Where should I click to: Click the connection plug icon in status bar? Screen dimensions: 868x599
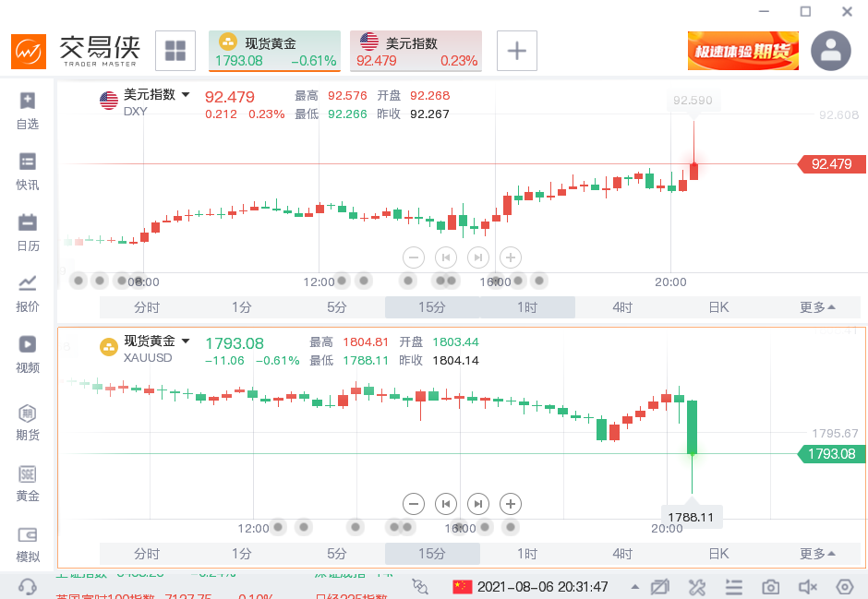[x=420, y=587]
